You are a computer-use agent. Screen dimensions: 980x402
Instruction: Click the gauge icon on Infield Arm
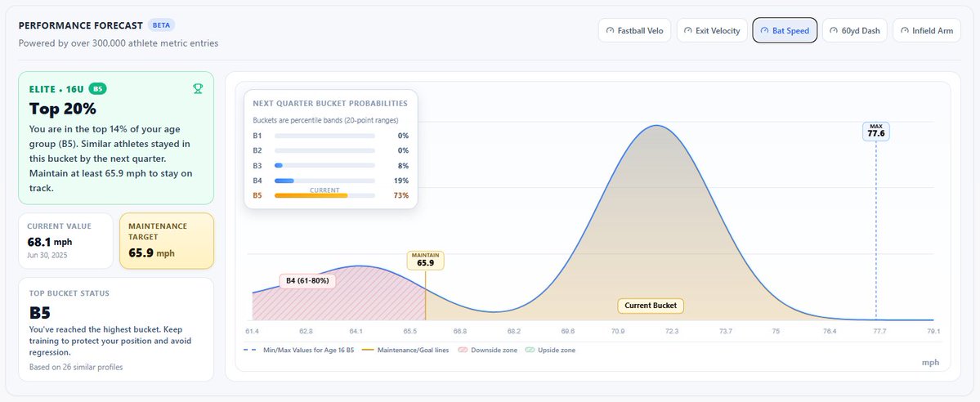(904, 30)
